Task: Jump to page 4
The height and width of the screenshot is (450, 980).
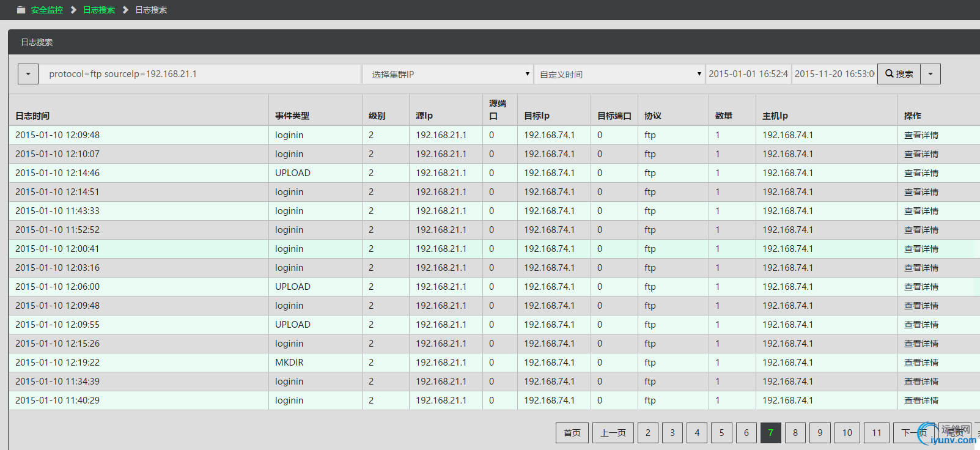Action: click(697, 433)
